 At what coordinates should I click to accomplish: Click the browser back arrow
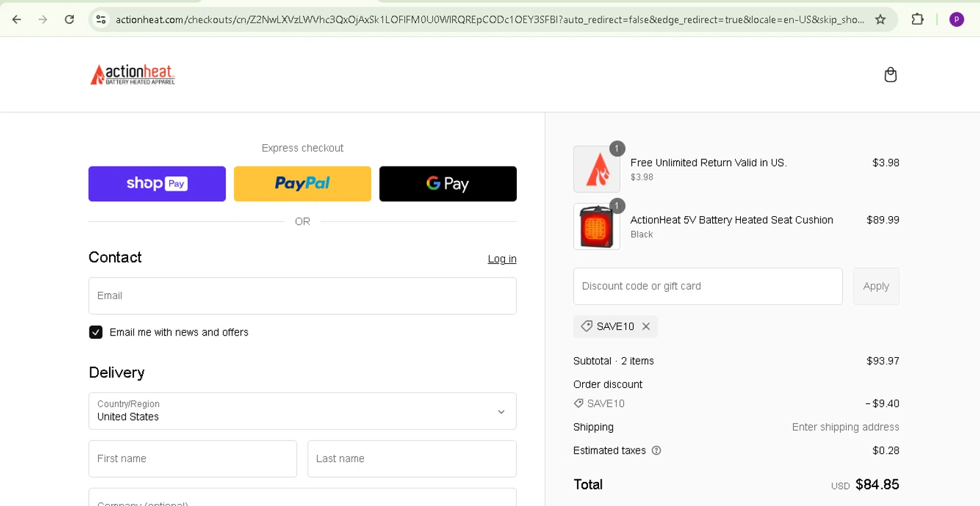click(x=17, y=20)
